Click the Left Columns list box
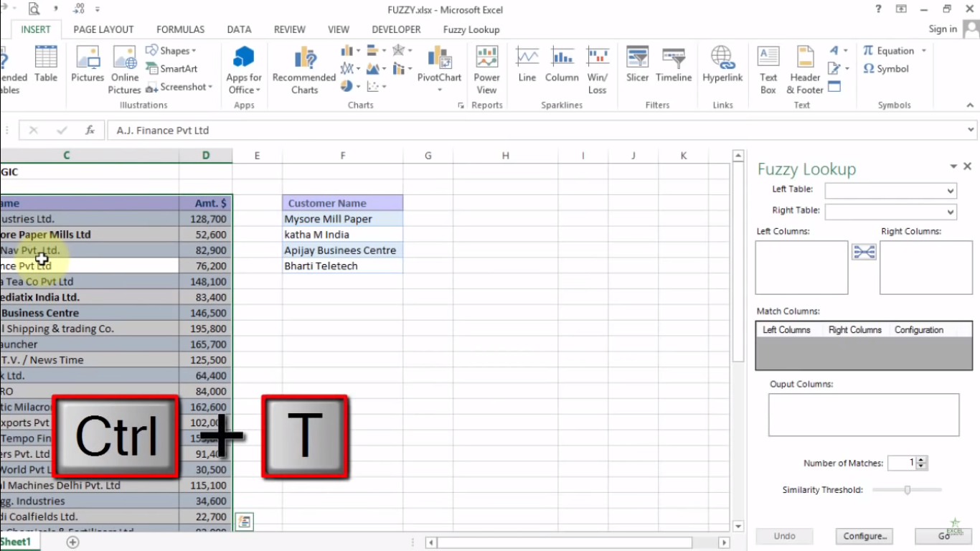 801,268
